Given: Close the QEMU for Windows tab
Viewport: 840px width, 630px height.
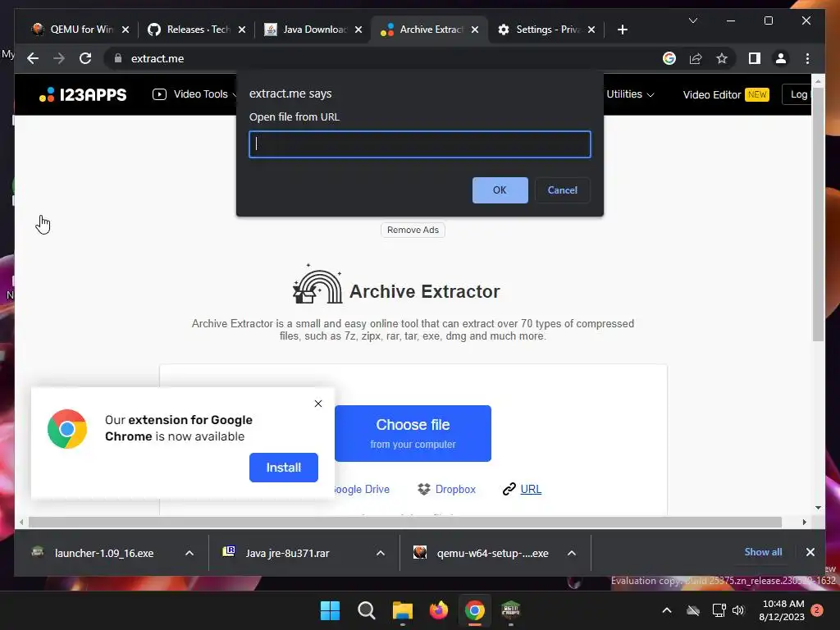Looking at the screenshot, I should 126,30.
